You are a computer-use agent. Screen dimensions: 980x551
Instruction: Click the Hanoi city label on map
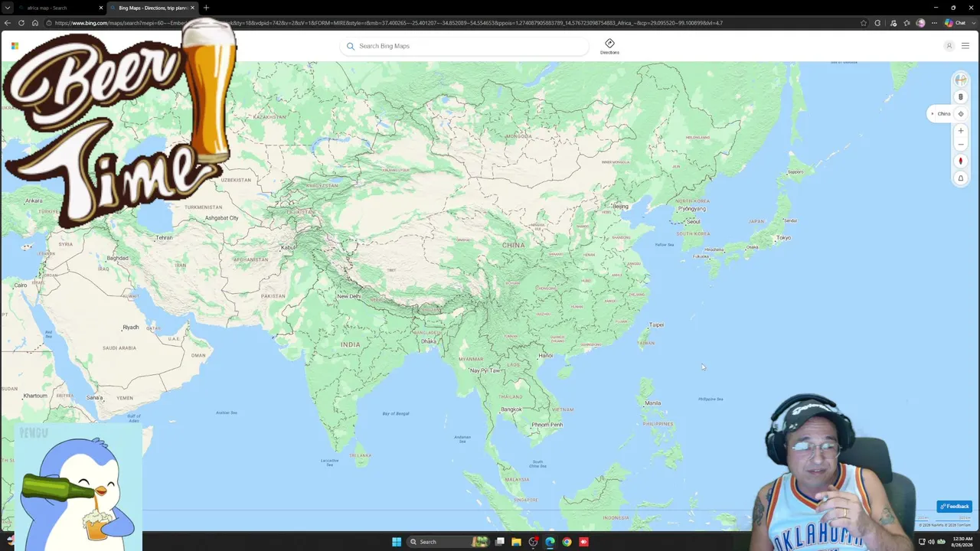[x=546, y=356]
